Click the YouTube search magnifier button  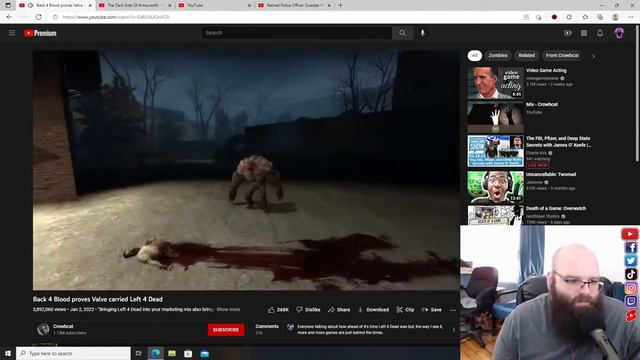pos(402,33)
